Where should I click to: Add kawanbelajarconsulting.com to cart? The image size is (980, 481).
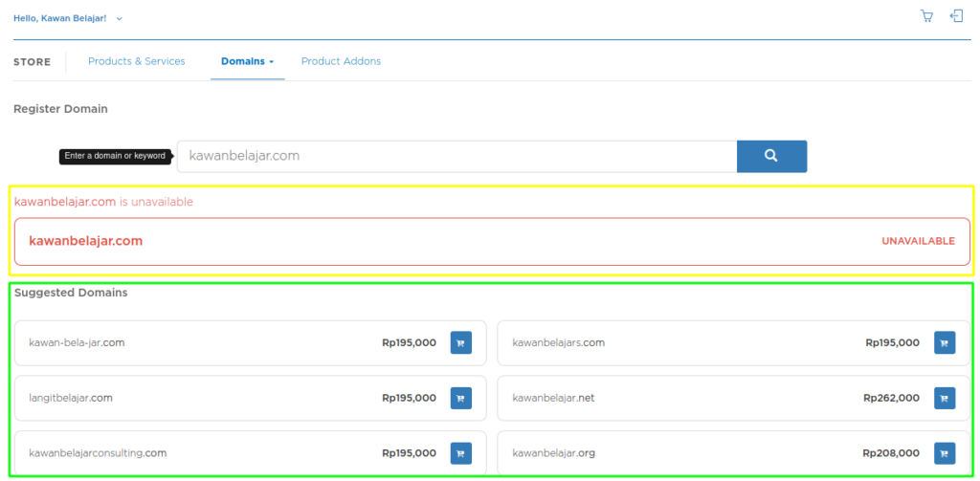pyautogui.click(x=460, y=453)
